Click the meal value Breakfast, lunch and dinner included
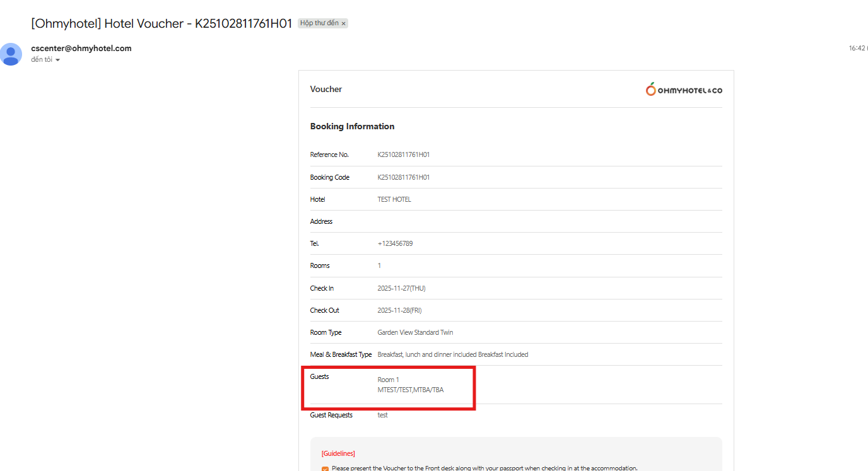Screen dimensions: 868x471 coord(427,354)
